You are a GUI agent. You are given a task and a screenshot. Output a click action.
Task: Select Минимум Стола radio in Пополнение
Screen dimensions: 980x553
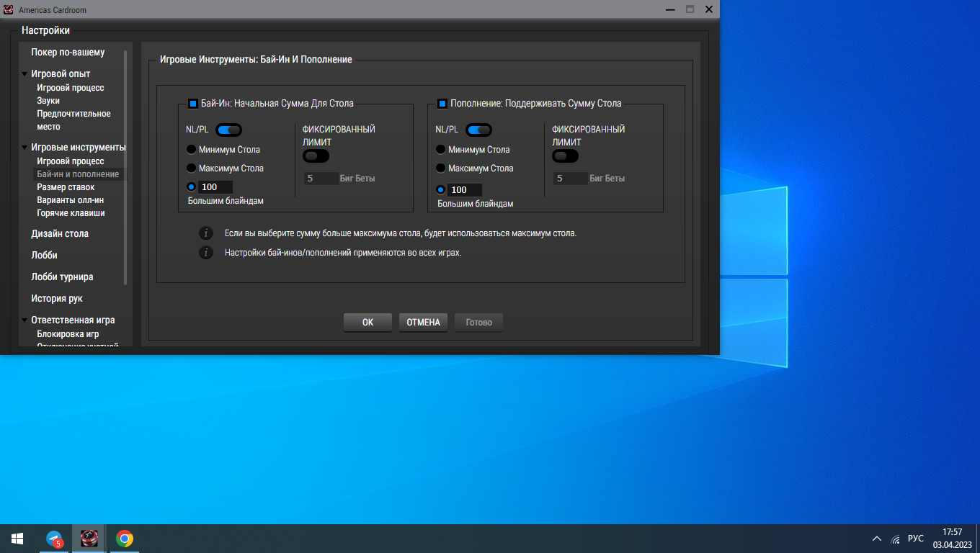pyautogui.click(x=440, y=150)
